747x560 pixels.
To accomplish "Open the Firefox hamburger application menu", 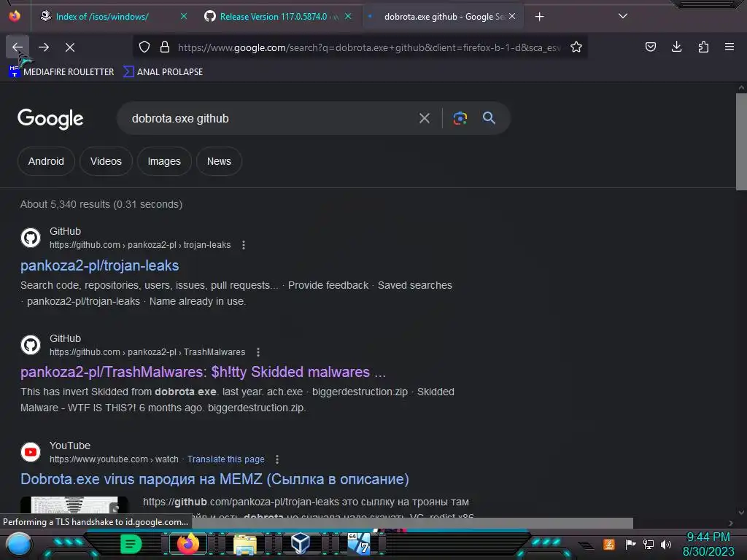I will (x=729, y=47).
